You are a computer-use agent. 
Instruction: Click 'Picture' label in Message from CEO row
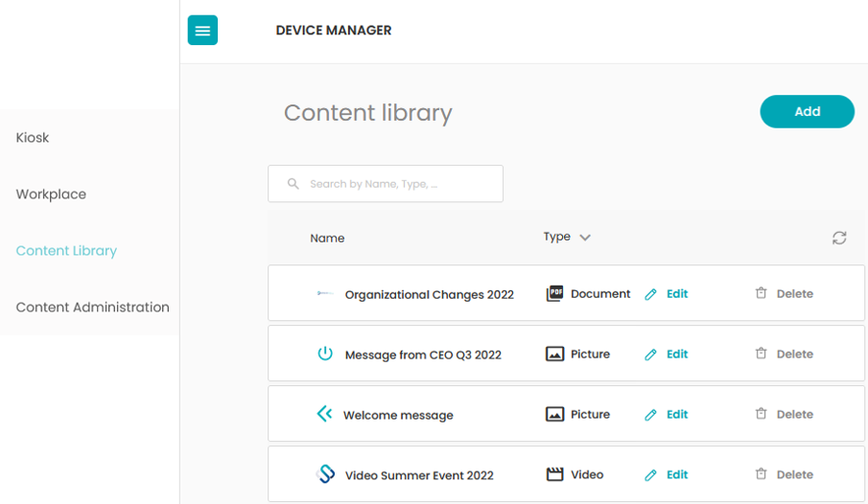590,355
